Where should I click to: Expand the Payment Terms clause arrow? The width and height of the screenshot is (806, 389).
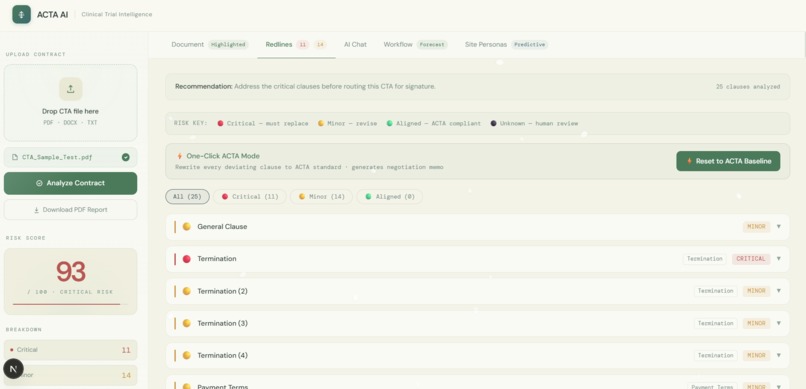click(x=779, y=386)
